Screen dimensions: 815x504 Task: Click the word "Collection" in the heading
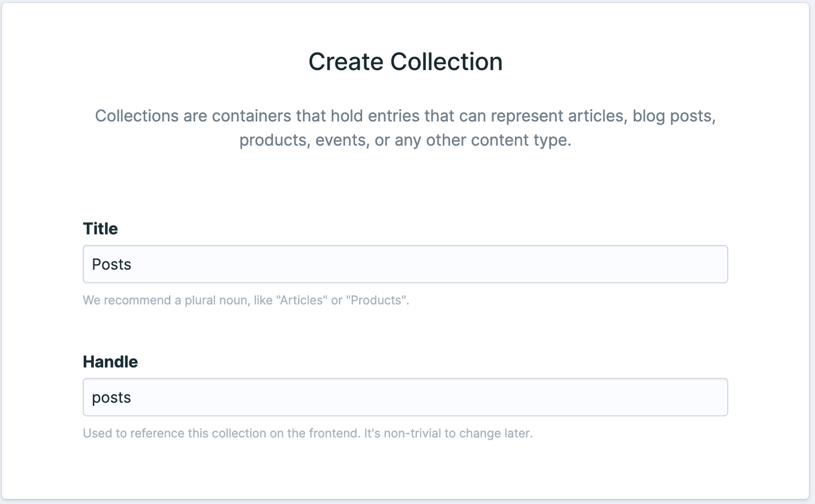pyautogui.click(x=446, y=62)
